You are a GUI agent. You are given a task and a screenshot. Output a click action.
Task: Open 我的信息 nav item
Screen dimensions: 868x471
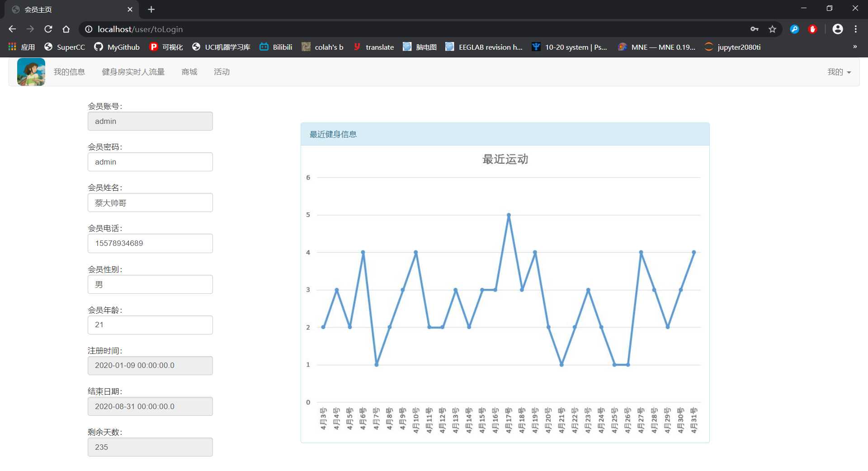click(69, 72)
